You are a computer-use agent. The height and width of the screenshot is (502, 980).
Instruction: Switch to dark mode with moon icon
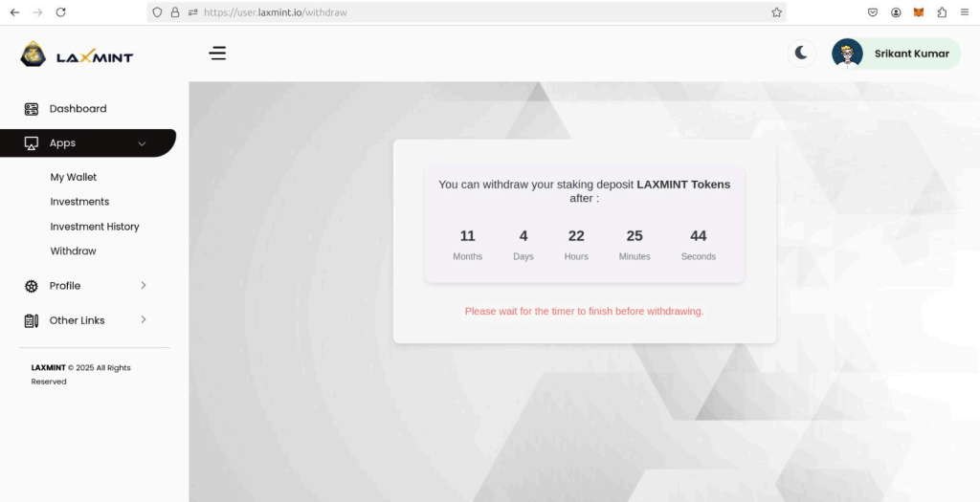point(801,54)
